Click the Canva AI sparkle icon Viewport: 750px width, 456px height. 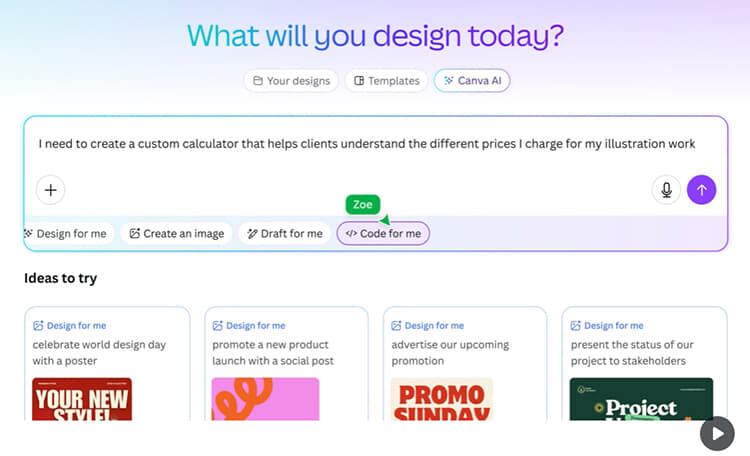[448, 81]
